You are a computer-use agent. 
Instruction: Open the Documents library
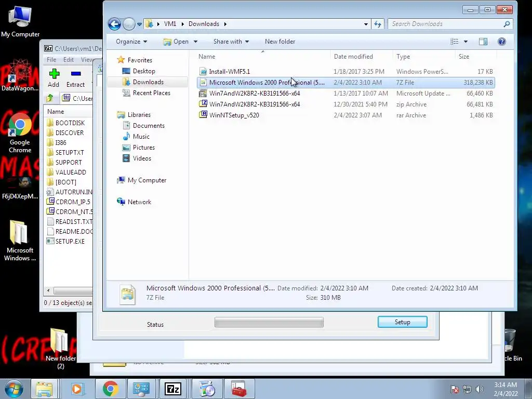tap(143, 126)
